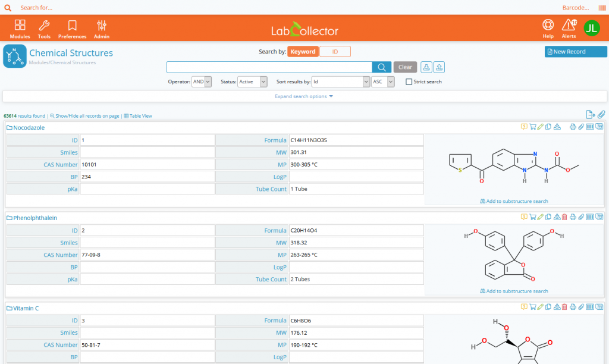Screen dimensions: 609x364
Task: Open the Tools menu
Action: coord(44,29)
